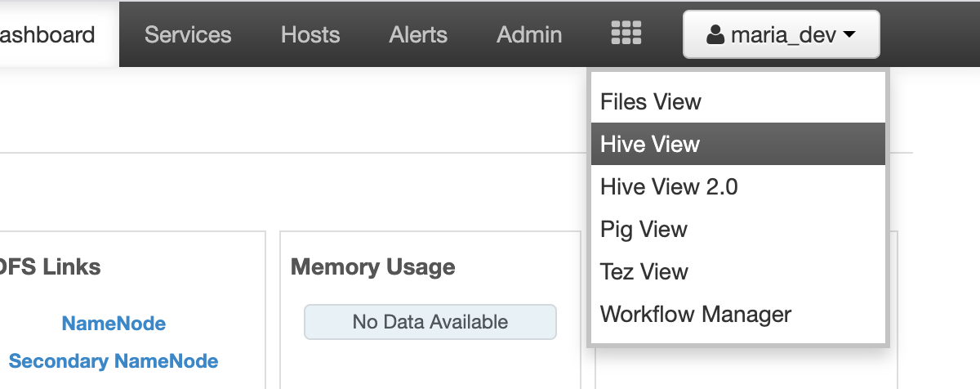Click the user icon beside maria_dev
Viewport: 980px width, 389px height.
[715, 35]
